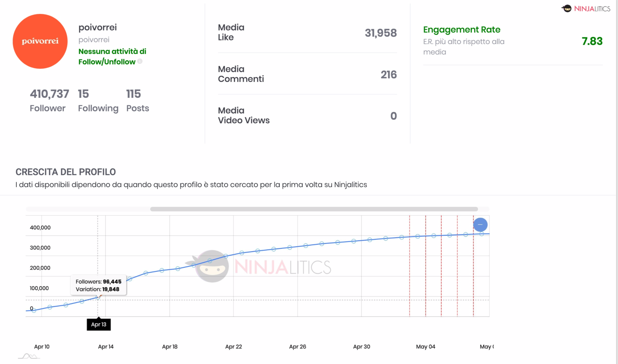618x364 pixels.
Task: Click the 400,000 y-axis label
Action: click(x=40, y=227)
